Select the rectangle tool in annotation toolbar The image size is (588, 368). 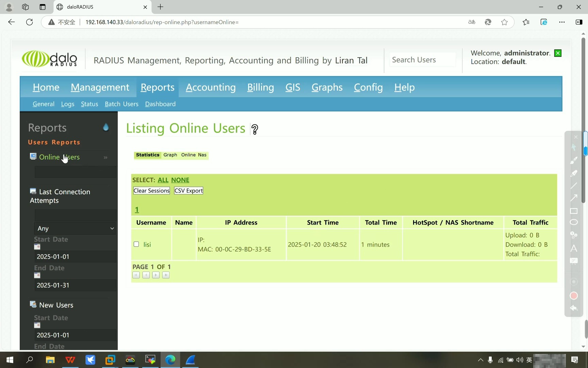click(x=574, y=211)
